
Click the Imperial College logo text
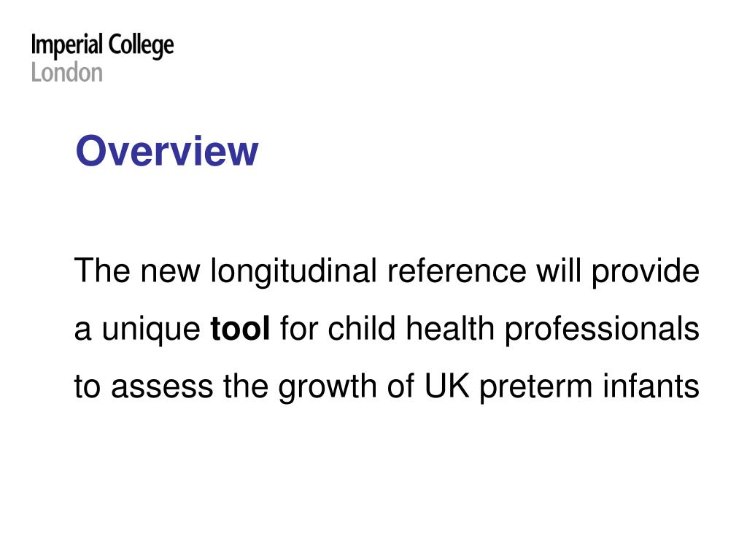point(102,46)
